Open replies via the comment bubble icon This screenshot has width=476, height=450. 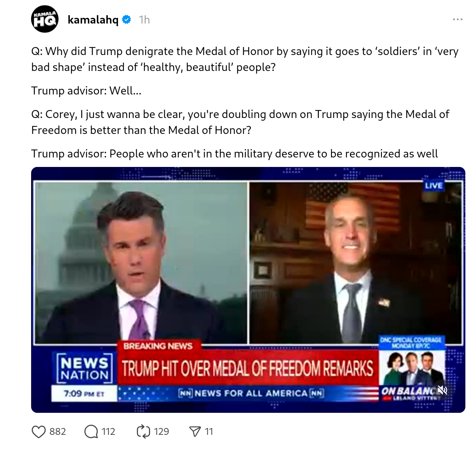click(91, 432)
